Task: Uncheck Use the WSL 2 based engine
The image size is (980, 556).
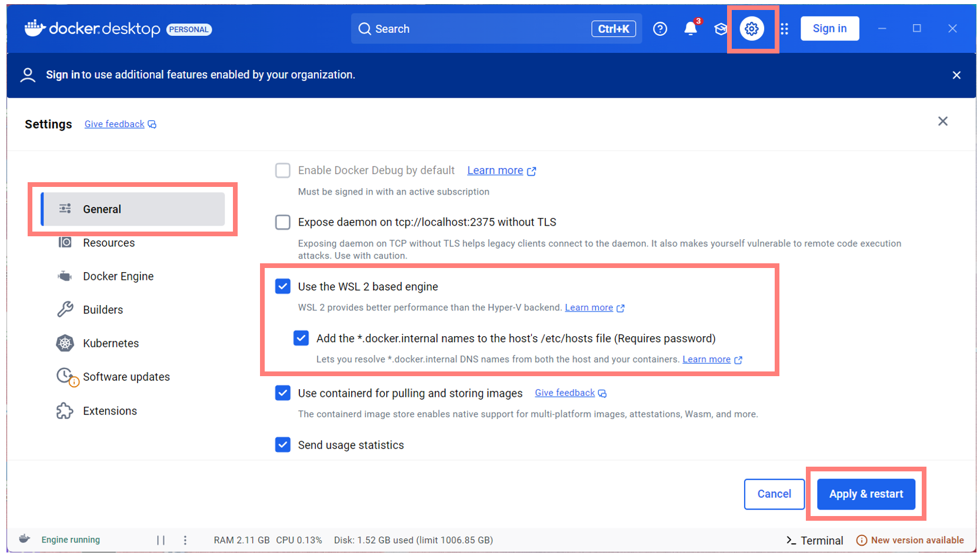Action: [283, 286]
